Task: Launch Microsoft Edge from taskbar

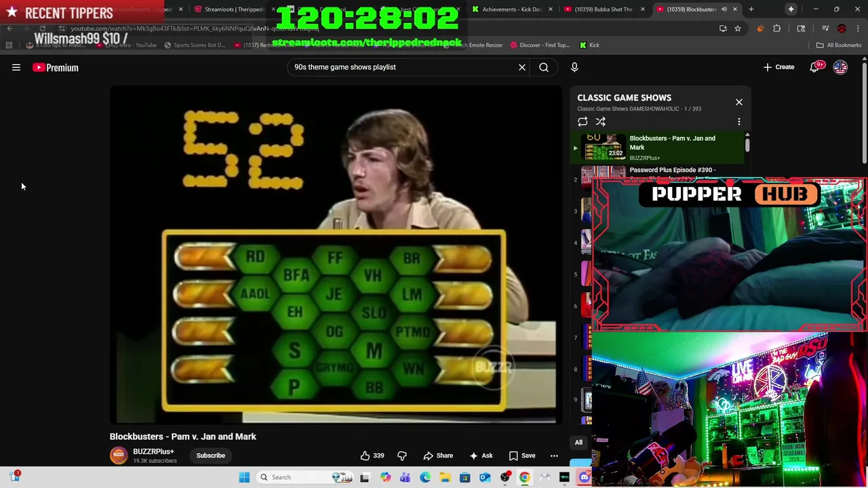Action: (425, 477)
